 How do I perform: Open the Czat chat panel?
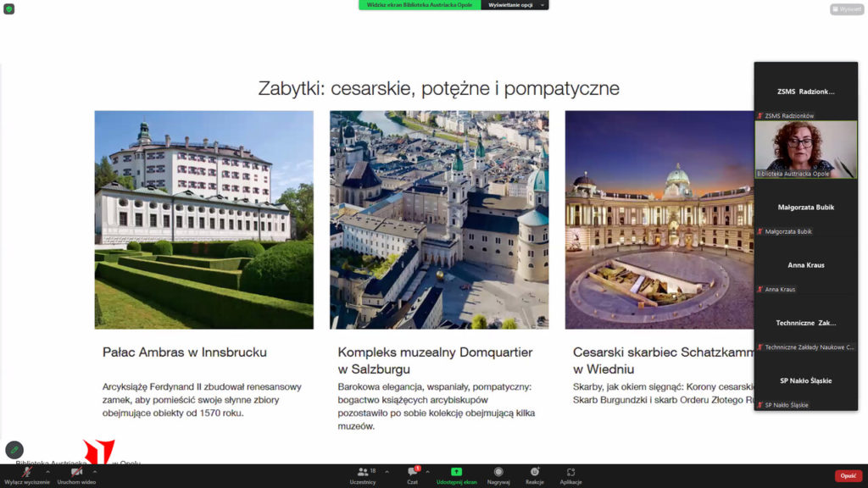coord(412,475)
